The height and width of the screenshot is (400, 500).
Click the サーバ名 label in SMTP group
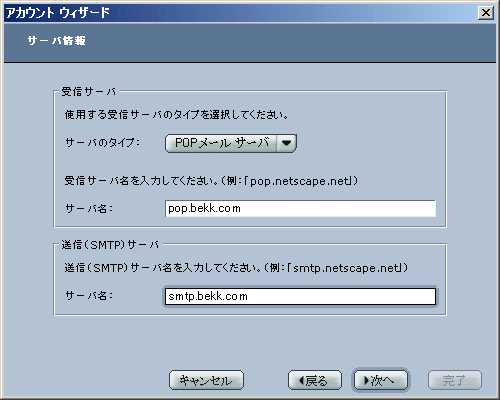click(x=89, y=295)
